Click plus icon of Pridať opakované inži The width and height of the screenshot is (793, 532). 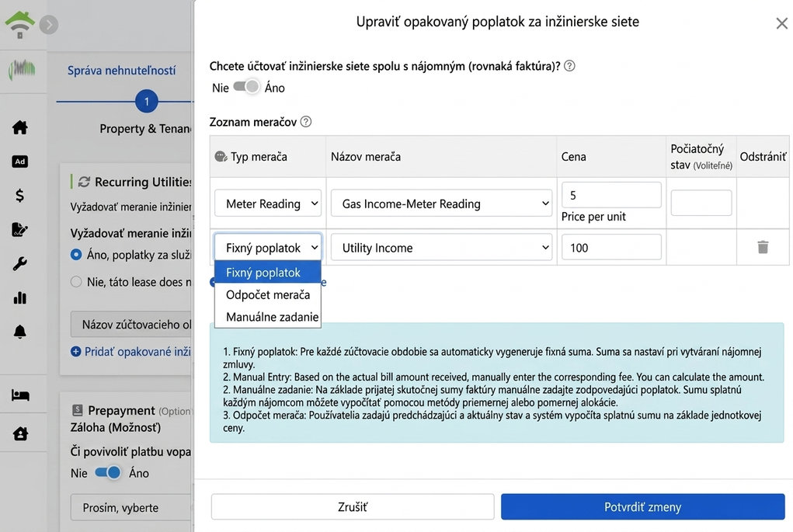pos(76,352)
